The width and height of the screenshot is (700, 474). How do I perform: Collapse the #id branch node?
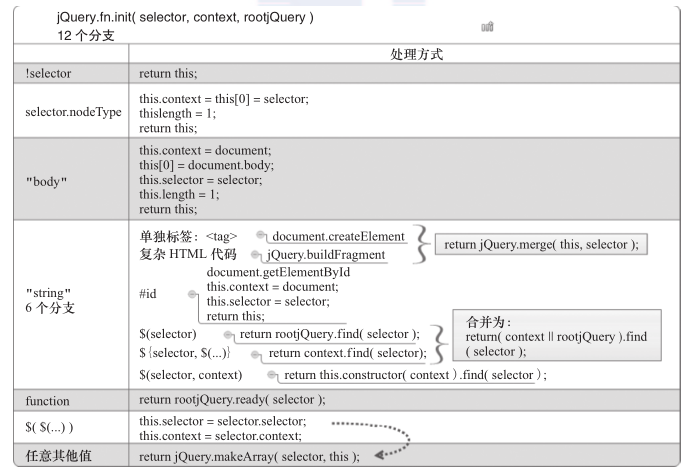click(192, 294)
